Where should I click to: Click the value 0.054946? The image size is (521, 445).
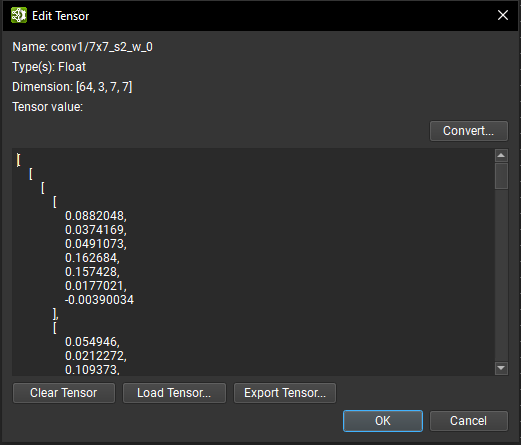[92, 342]
